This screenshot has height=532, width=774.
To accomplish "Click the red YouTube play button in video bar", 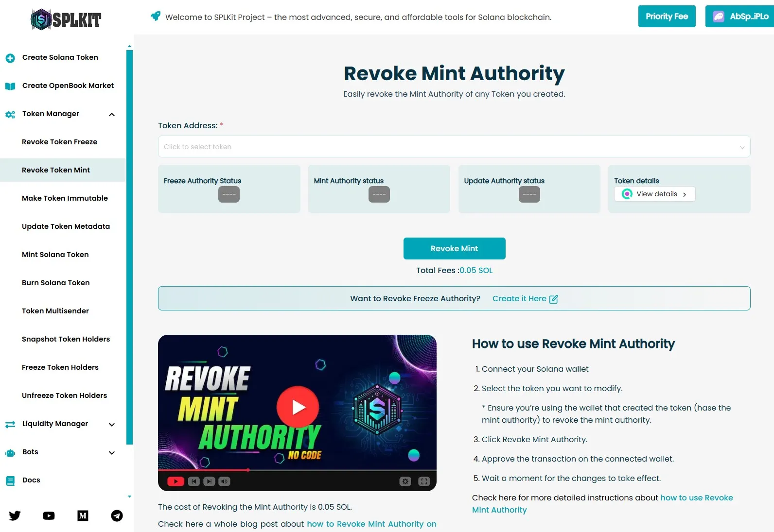I will [x=176, y=481].
